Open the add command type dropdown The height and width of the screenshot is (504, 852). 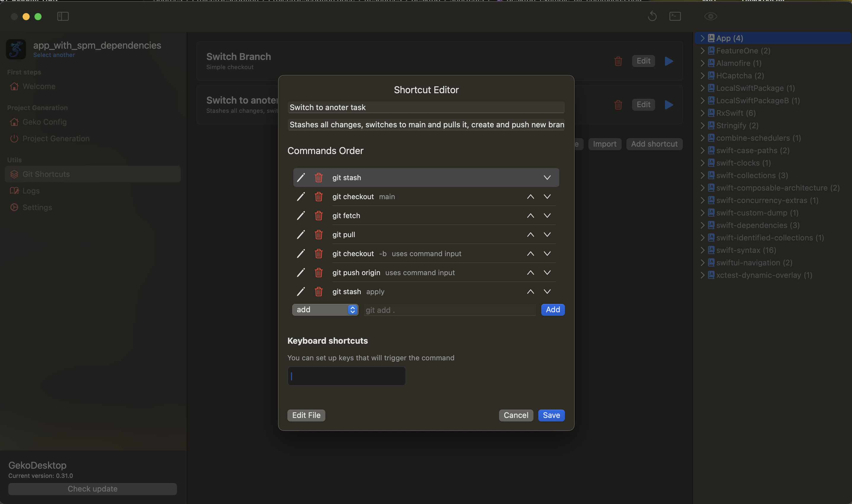pos(325,310)
